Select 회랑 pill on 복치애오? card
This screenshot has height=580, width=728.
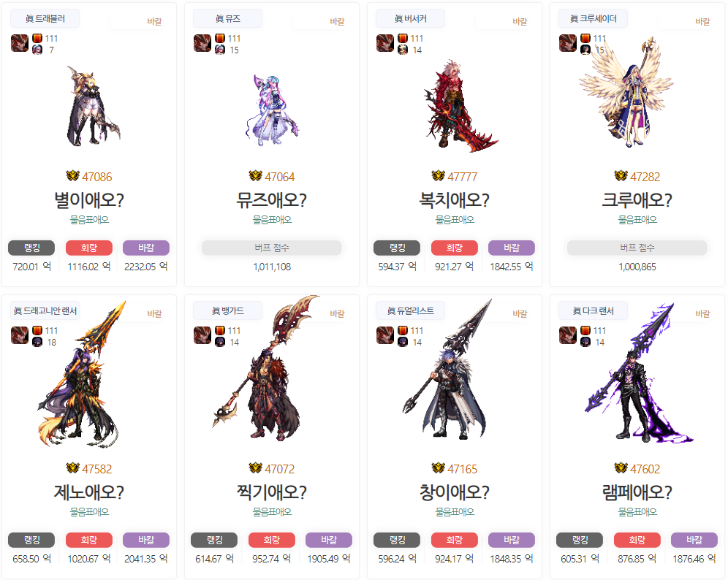455,248
